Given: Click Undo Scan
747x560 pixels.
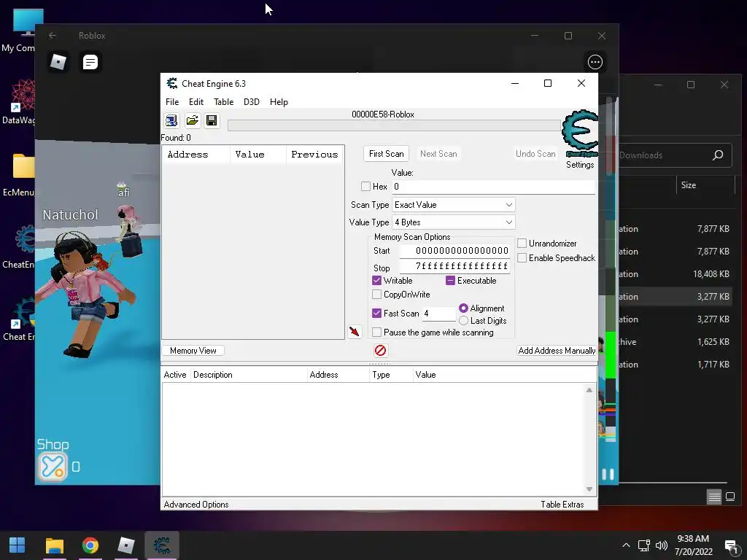Looking at the screenshot, I should (535, 154).
